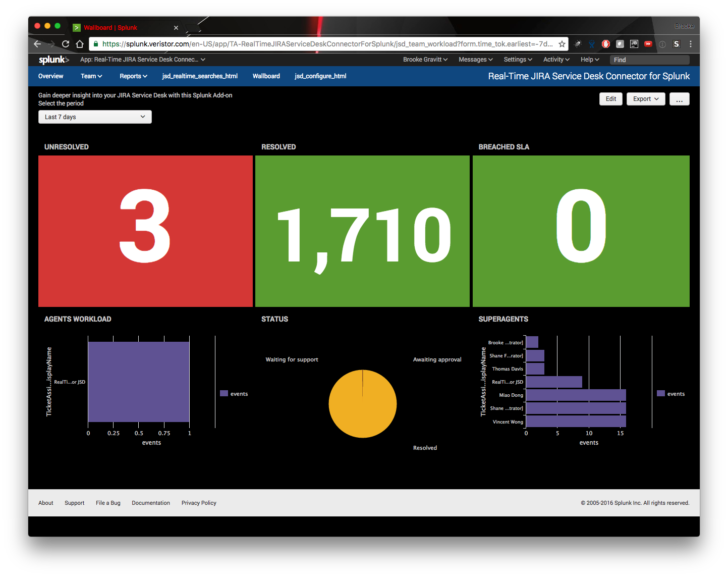Click the green lock secure site icon
Image resolution: width=728 pixels, height=577 pixels.
(x=96, y=44)
